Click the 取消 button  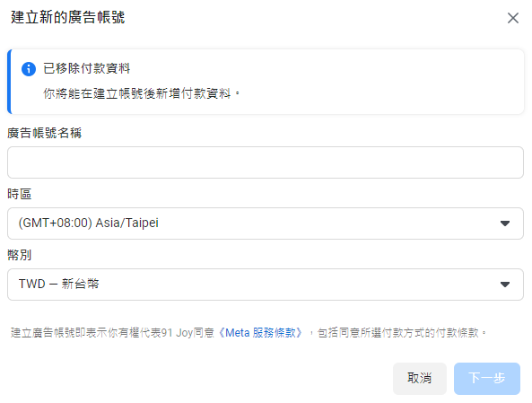[x=419, y=378]
